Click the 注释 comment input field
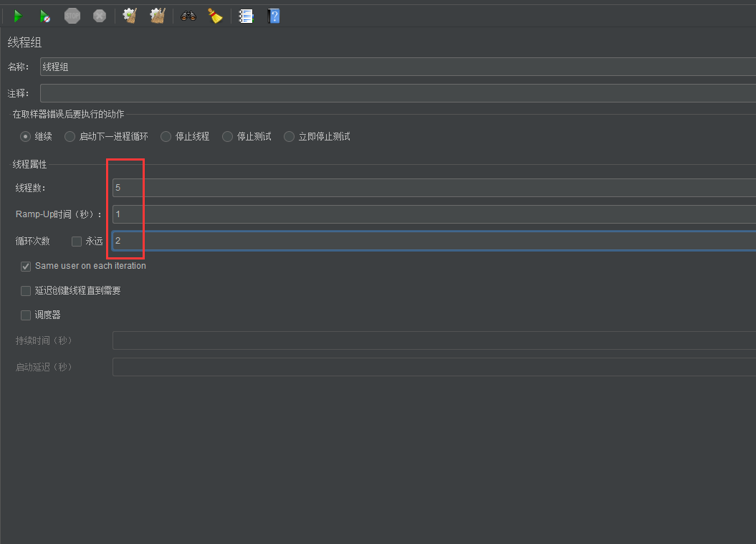Image resolution: width=756 pixels, height=544 pixels. point(398,93)
